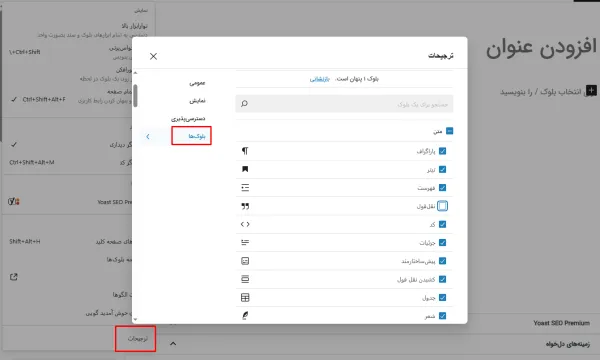
Task: Click the Quote (نقل‌قول) quotation marks icon
Action: 245,206
